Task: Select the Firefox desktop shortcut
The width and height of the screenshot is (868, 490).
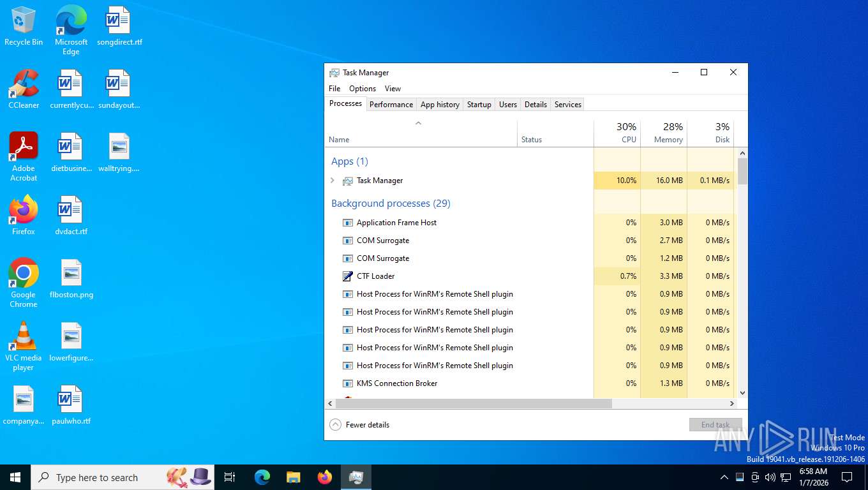Action: [x=24, y=216]
